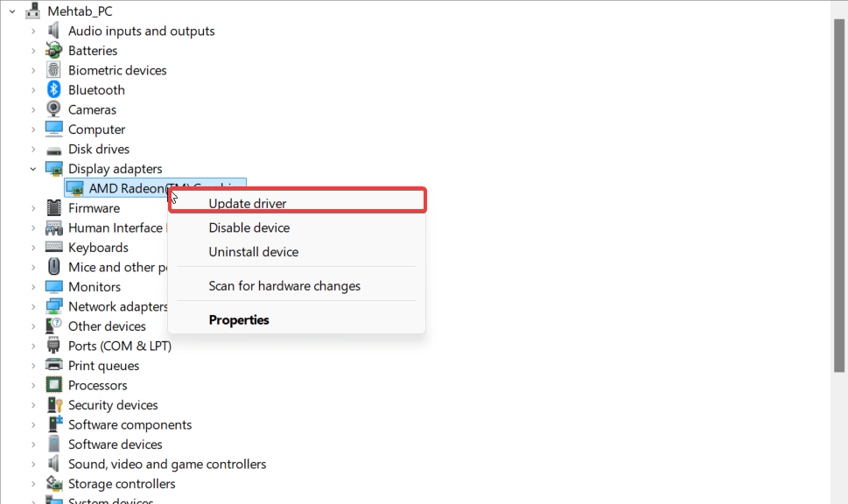Click the Display adapters category icon
The width and height of the screenshot is (848, 504).
point(53,169)
